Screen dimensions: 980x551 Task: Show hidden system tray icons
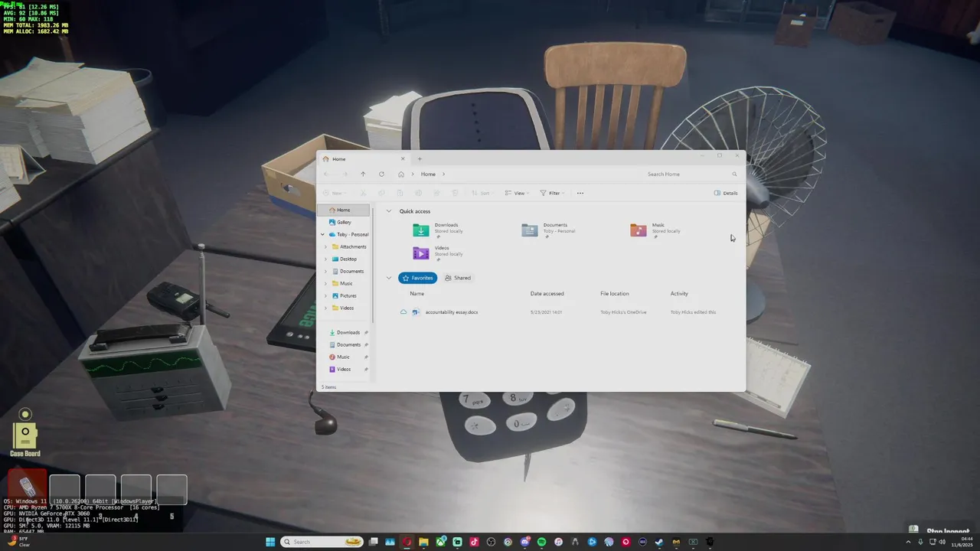pos(910,542)
